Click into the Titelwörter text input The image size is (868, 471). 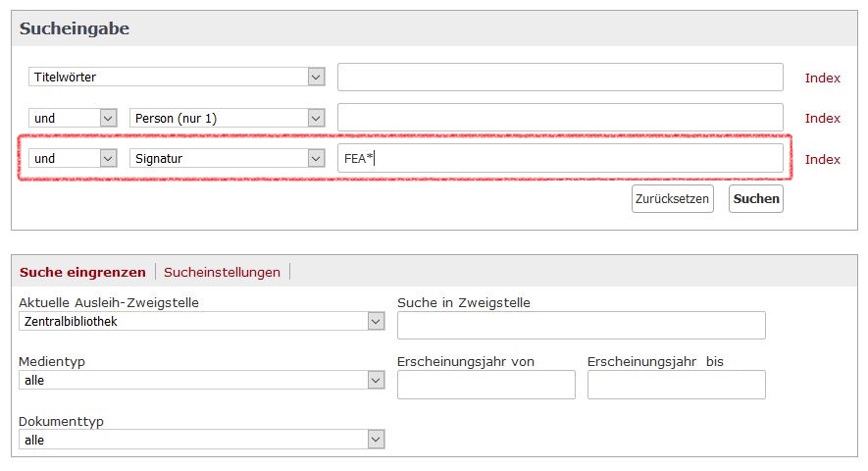pyautogui.click(x=559, y=77)
